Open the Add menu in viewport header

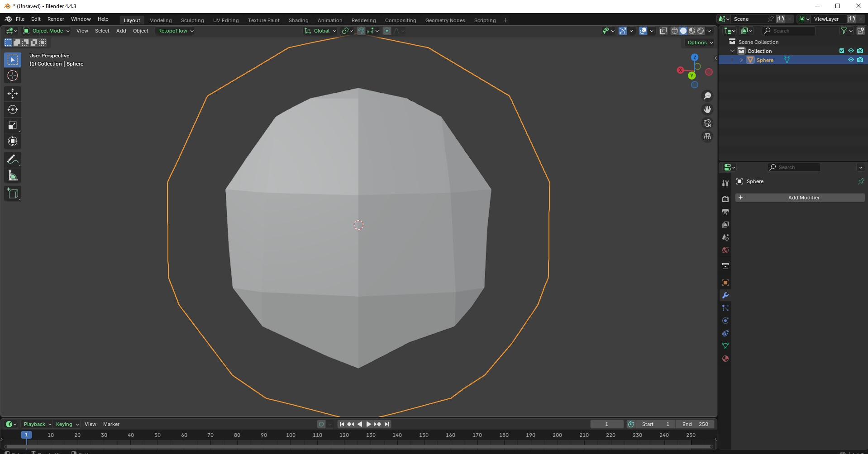(x=121, y=31)
